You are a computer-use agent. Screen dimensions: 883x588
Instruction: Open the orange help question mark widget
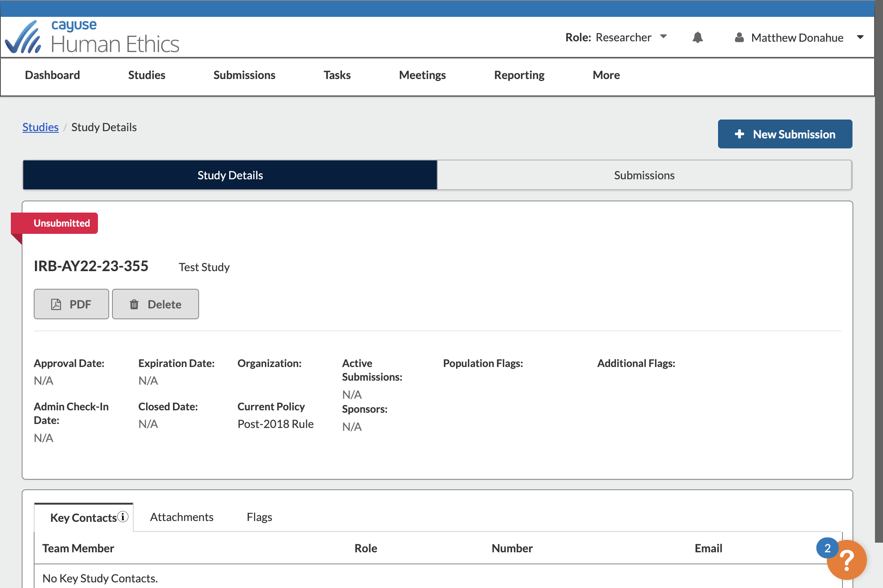[847, 560]
